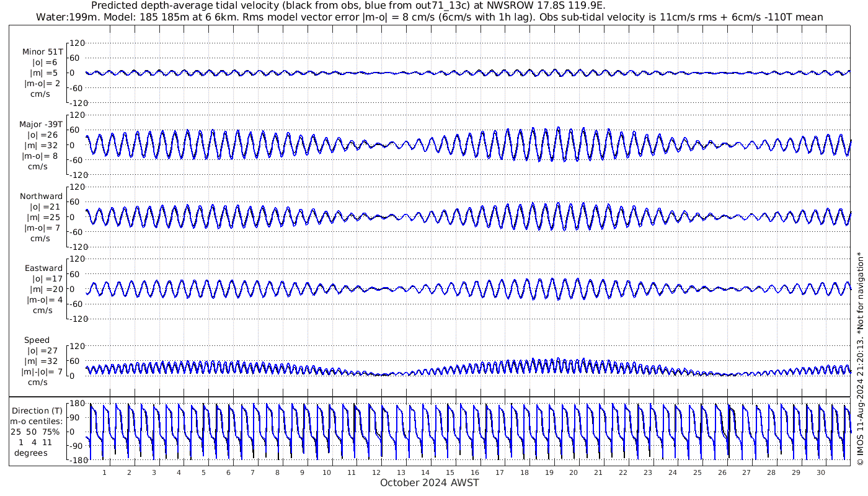Click '|m| =32' under the Major label
Image resolution: width=868 pixels, height=496 pixels.
pos(43,145)
